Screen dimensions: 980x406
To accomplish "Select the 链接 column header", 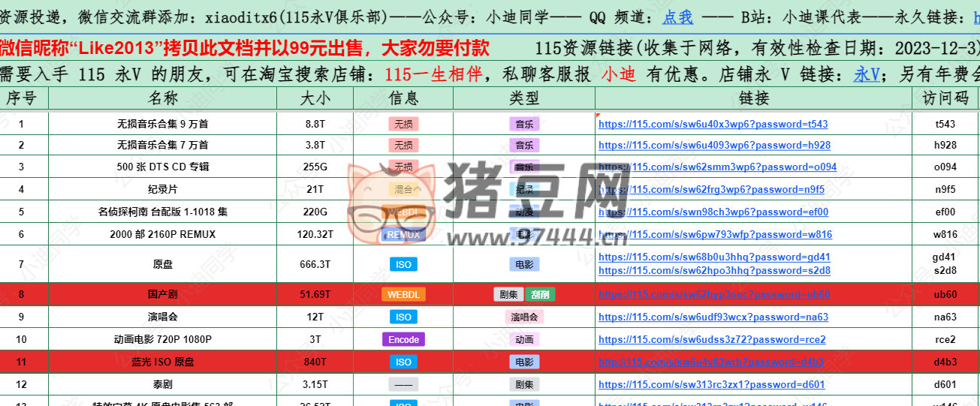I will coord(754,98).
